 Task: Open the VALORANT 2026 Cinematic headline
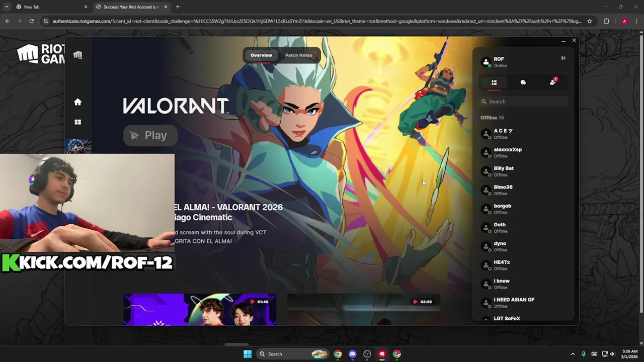(229, 212)
